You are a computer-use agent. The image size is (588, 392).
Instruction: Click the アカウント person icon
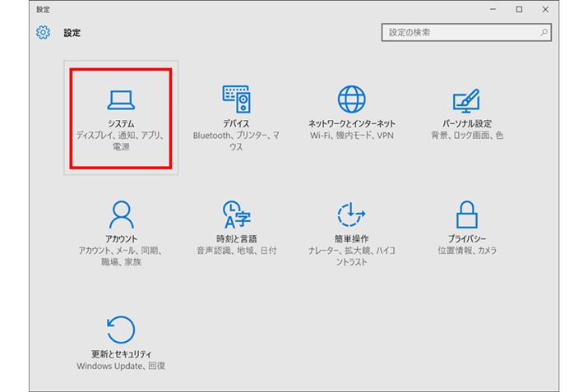(x=120, y=215)
